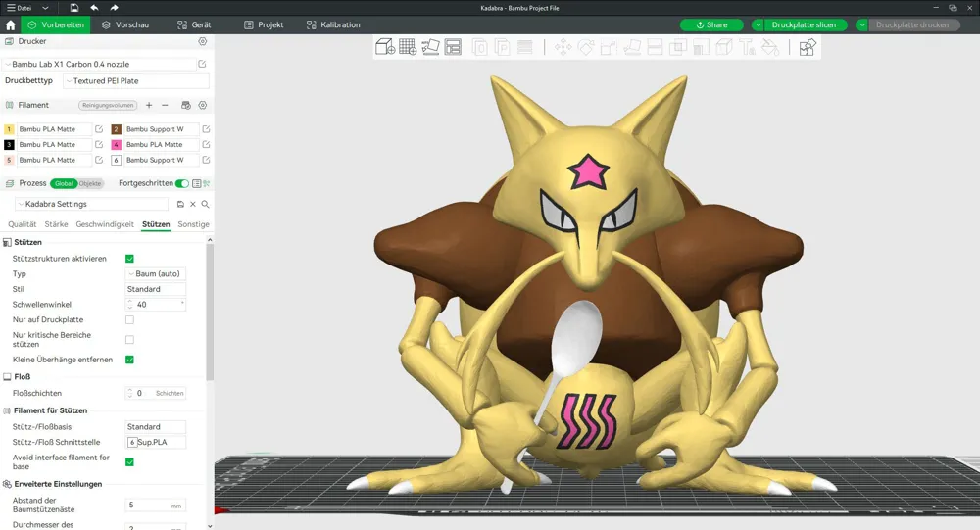This screenshot has height=530, width=980.
Task: Open the Bambu Lab X1 Carbon printer dropdown
Action: 100,64
